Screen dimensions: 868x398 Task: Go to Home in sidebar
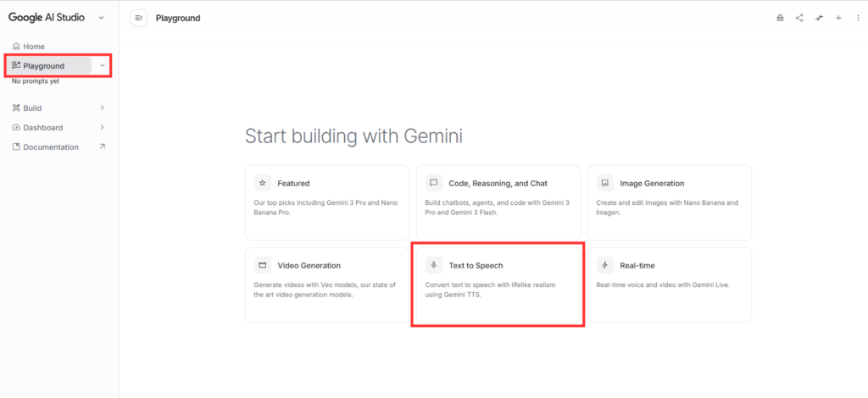click(34, 47)
